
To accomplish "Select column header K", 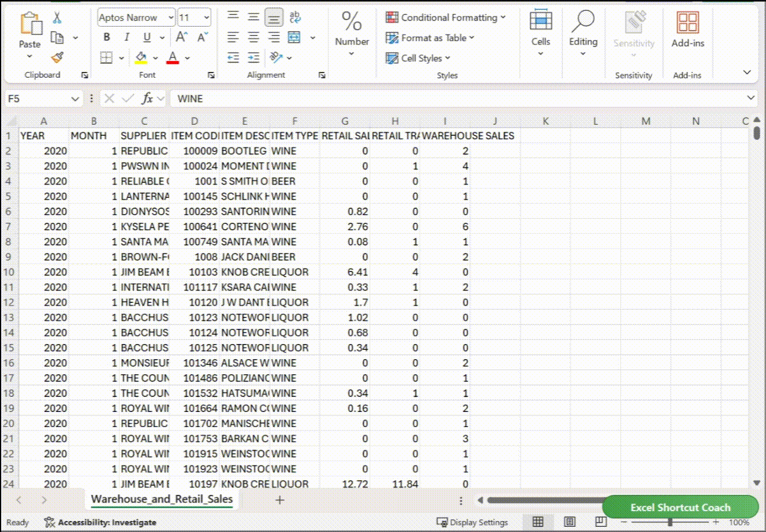I will (x=545, y=121).
